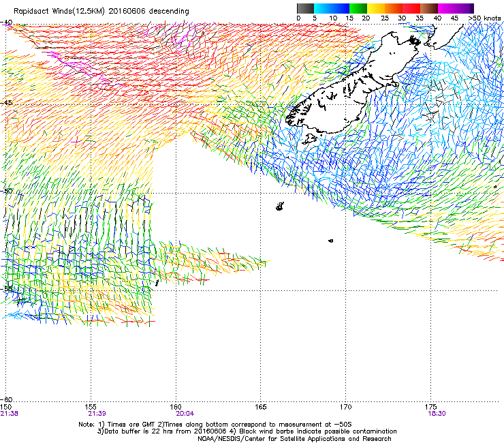Click the '>50 knots' legend label
This screenshot has width=504, height=443.
tap(484, 18)
